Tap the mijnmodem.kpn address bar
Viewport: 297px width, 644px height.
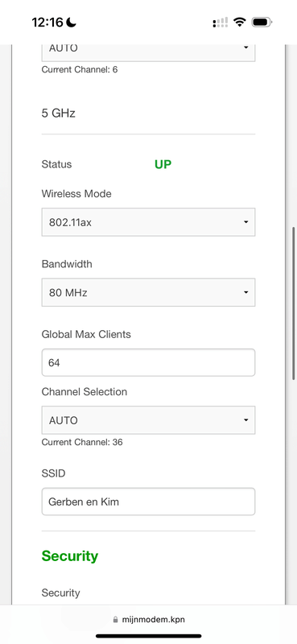tap(148, 619)
